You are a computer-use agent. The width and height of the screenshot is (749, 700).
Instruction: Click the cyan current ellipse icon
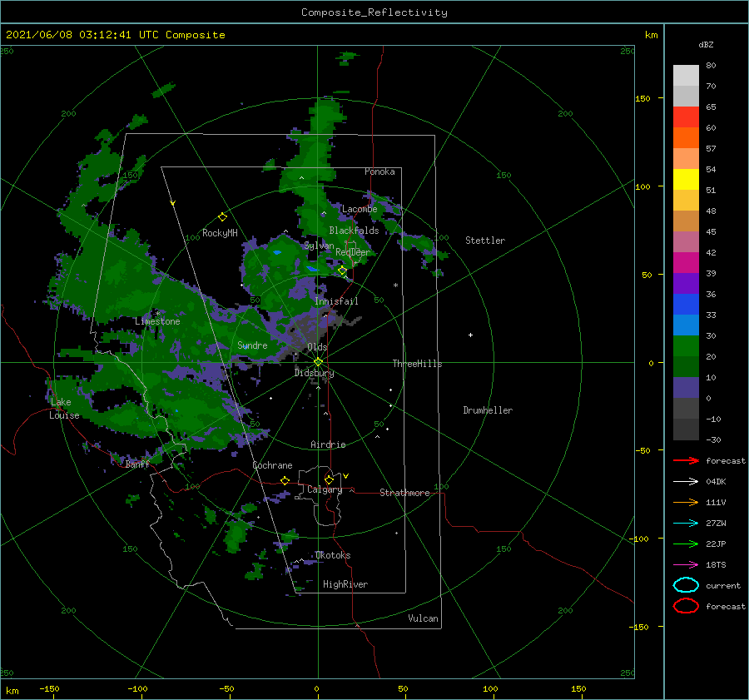686,585
